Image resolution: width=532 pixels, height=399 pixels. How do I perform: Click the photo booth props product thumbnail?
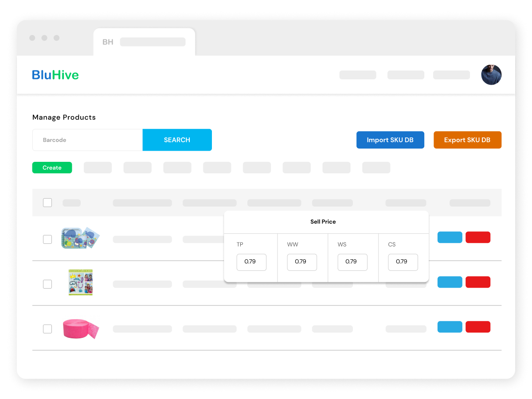(x=80, y=282)
